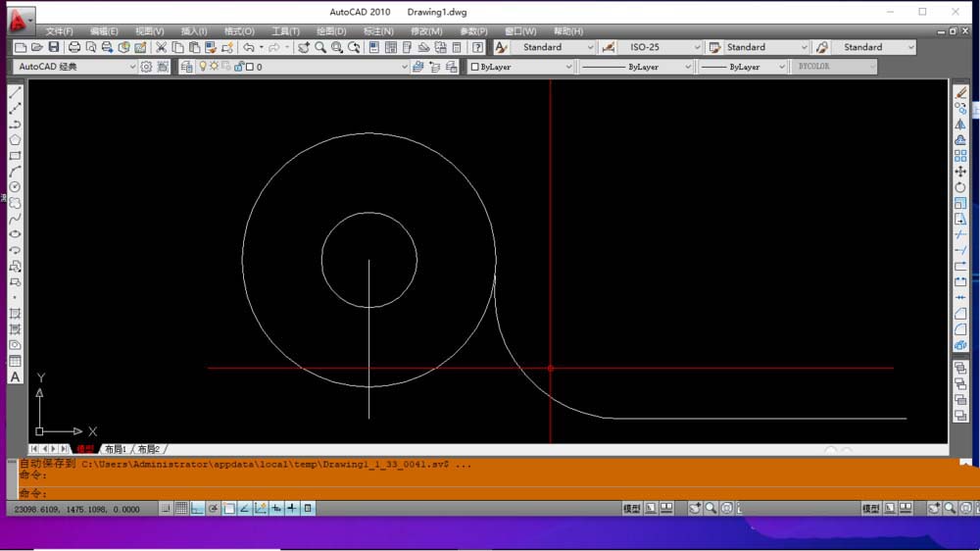Click the coordinates readout in status bar

[x=76, y=509]
